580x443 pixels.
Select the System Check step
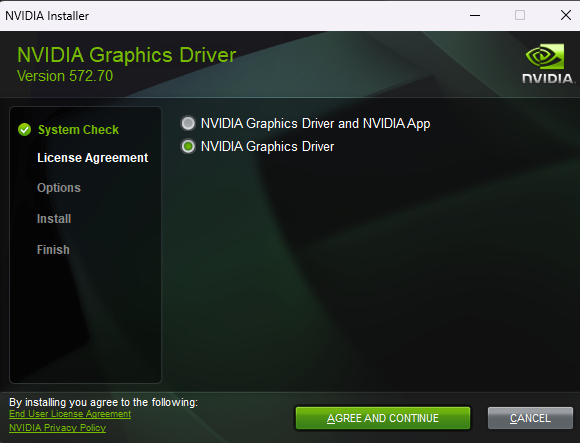pyautogui.click(x=78, y=130)
